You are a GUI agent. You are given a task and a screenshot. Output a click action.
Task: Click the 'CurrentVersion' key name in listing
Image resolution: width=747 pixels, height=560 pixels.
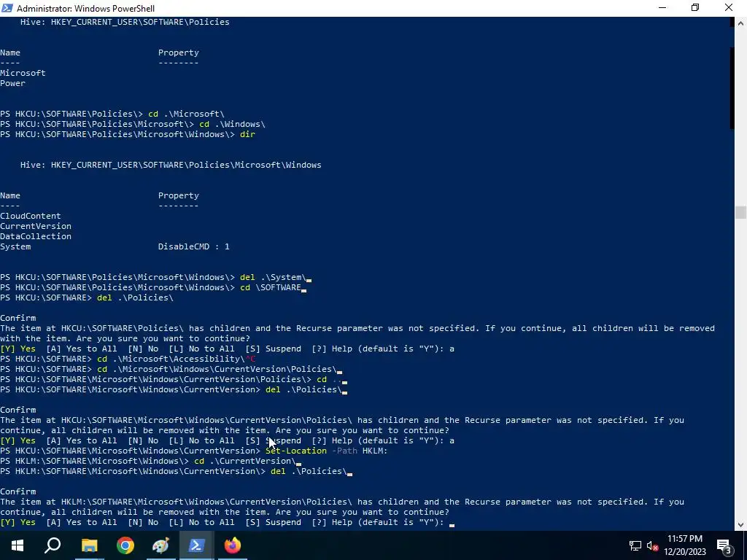pos(36,226)
